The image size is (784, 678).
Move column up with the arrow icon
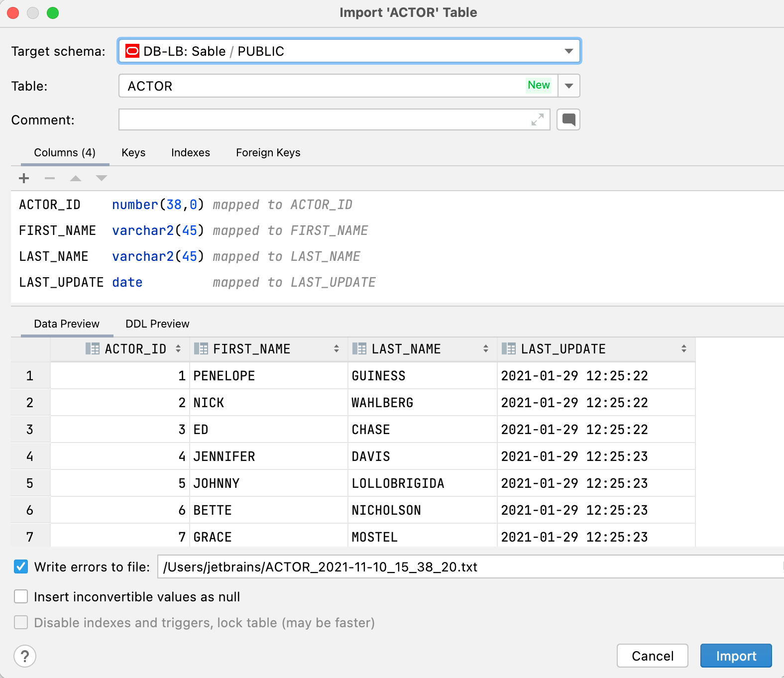coord(76,178)
